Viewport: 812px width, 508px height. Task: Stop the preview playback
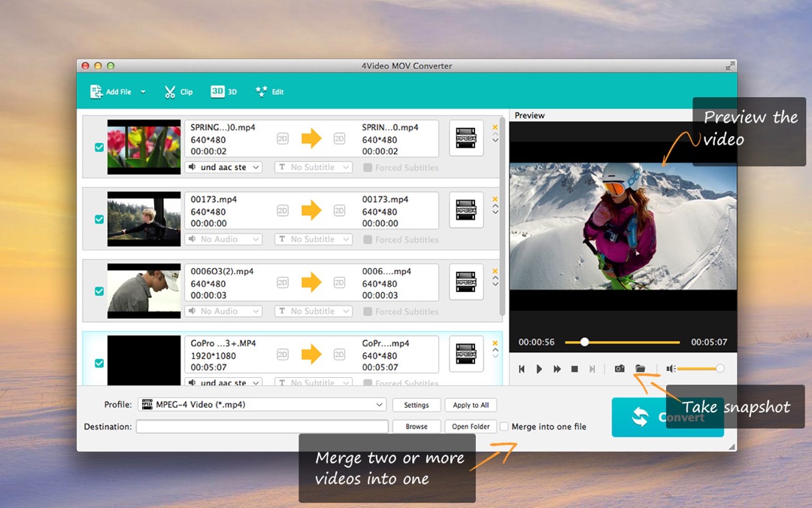point(574,369)
